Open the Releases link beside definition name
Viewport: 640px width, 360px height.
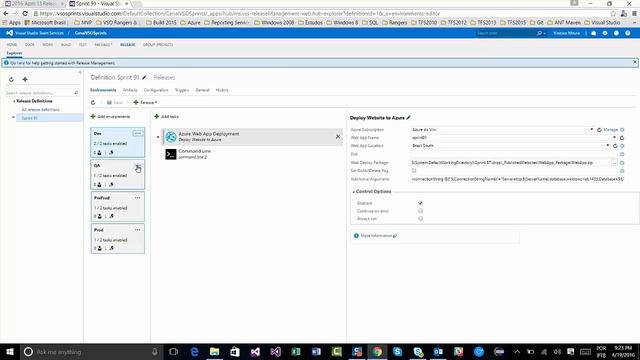[x=164, y=78]
